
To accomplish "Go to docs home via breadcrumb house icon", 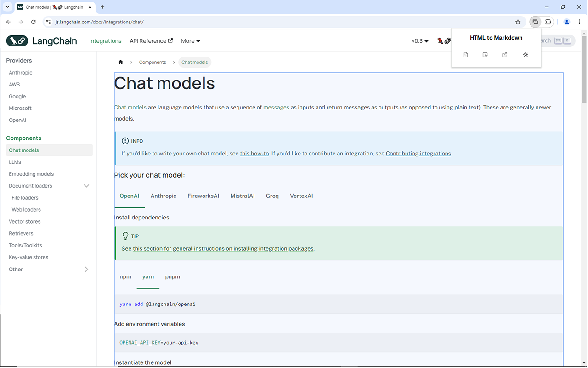I will [120, 62].
